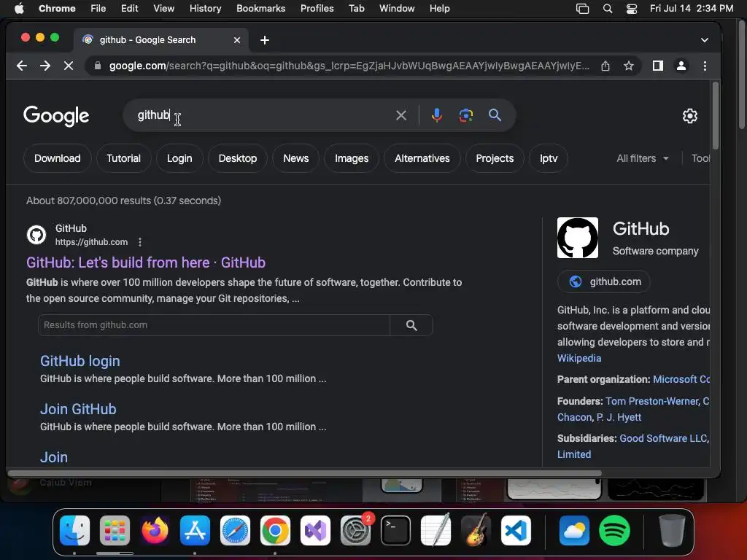Filter results by Download chip
Viewport: 747px width, 560px height.
pyautogui.click(x=57, y=158)
